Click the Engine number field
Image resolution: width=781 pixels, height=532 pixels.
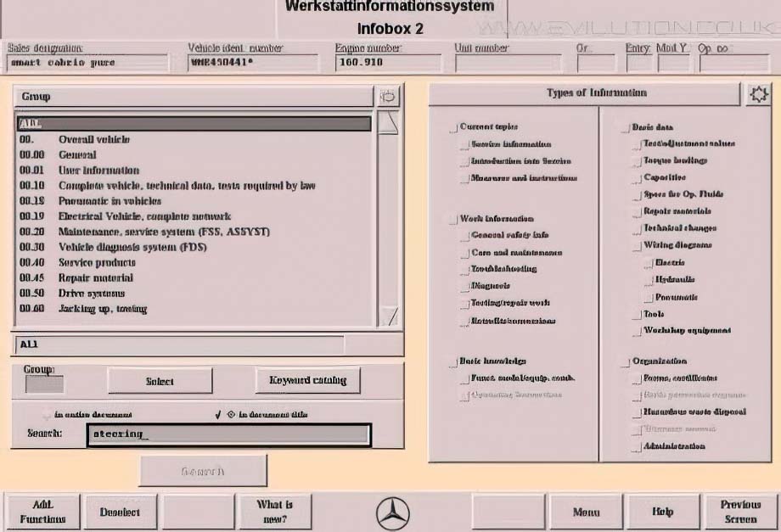click(x=388, y=63)
